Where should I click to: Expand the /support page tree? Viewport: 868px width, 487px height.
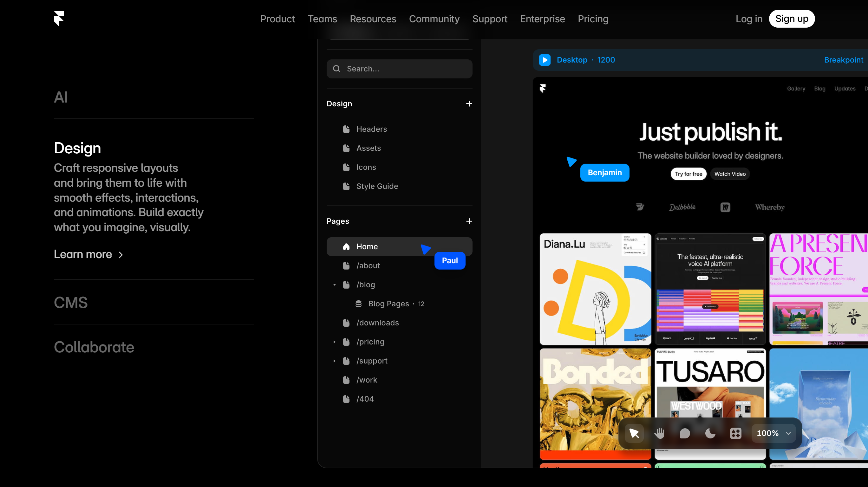click(x=335, y=361)
